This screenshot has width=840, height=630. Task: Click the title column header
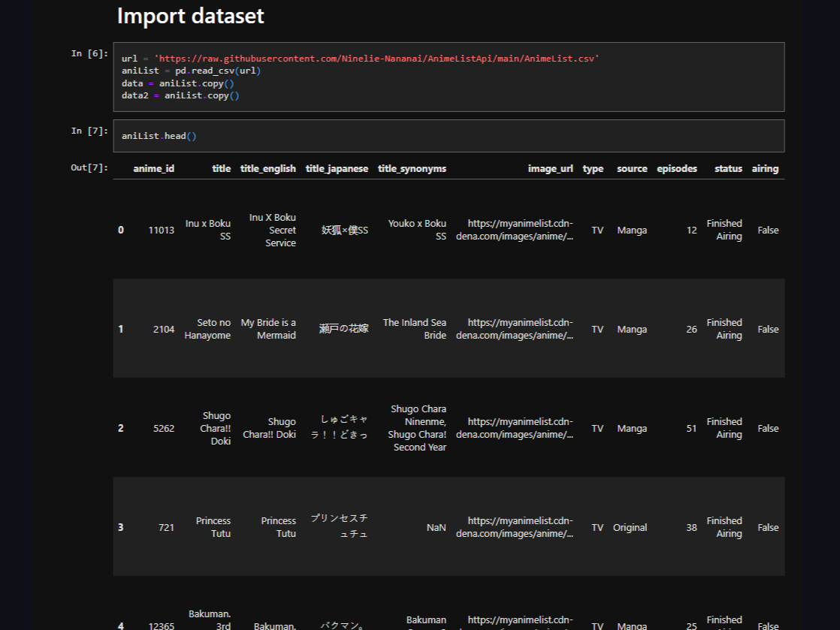pyautogui.click(x=221, y=169)
